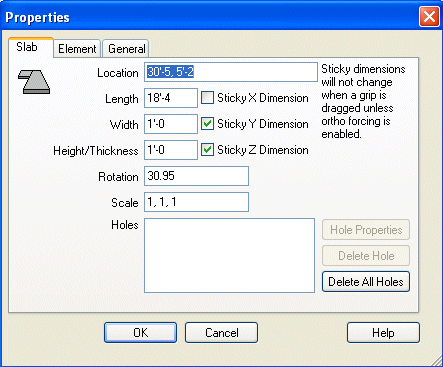Click the Width input field
Screen dimensions: 443x367
tap(171, 124)
